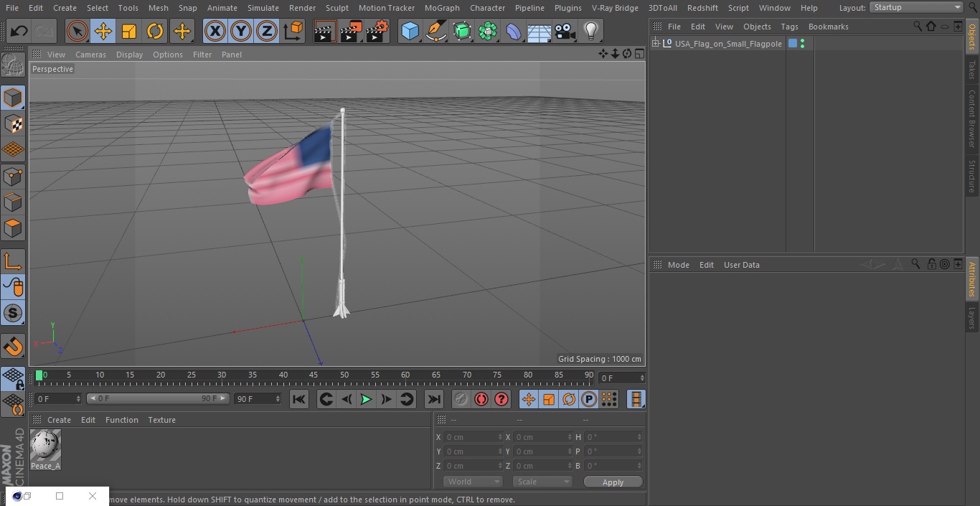Select the Scale tool

click(129, 31)
